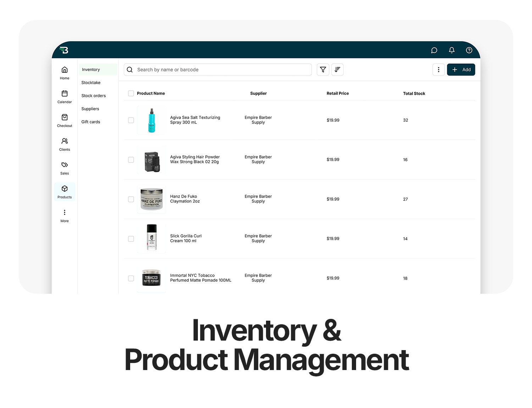Click the sort order icon
Image resolution: width=532 pixels, height=408 pixels.
(x=337, y=70)
